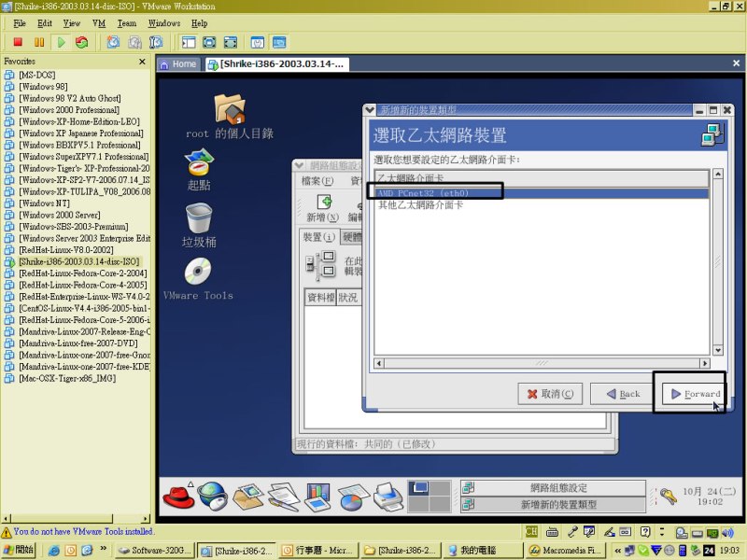Select [Windows 2000 Server] in Favorites
The width and height of the screenshot is (747, 560).
click(x=59, y=215)
